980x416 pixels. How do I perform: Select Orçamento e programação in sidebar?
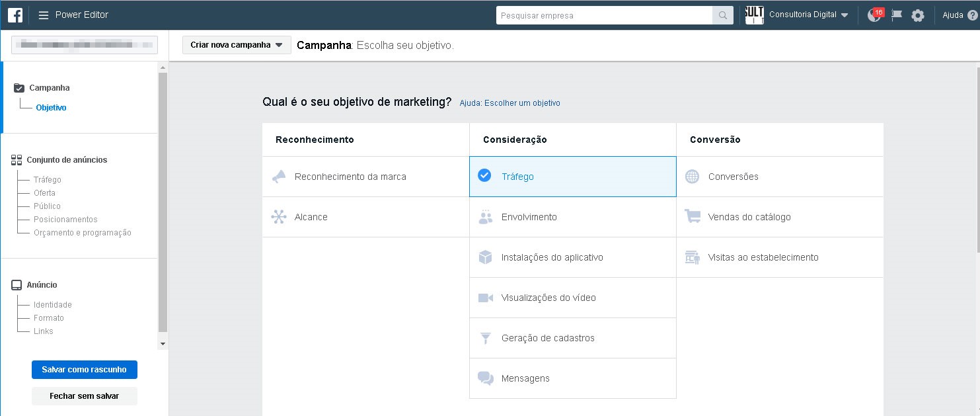tap(83, 233)
